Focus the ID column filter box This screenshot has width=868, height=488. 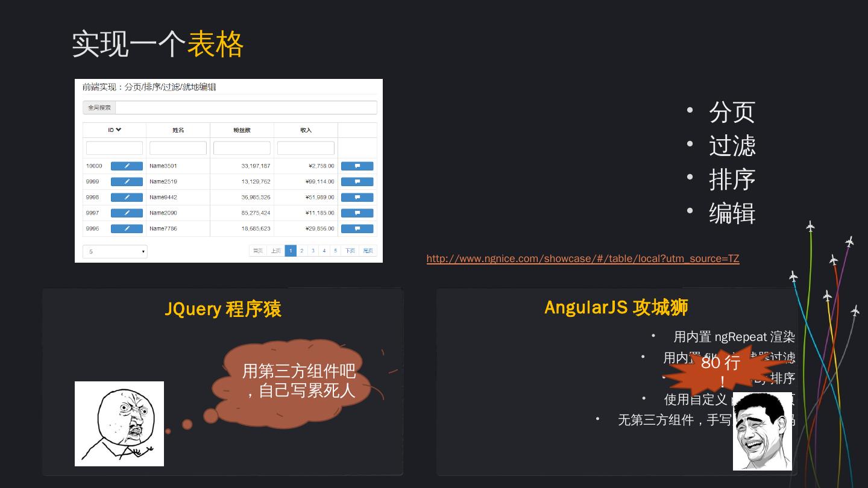pos(115,148)
